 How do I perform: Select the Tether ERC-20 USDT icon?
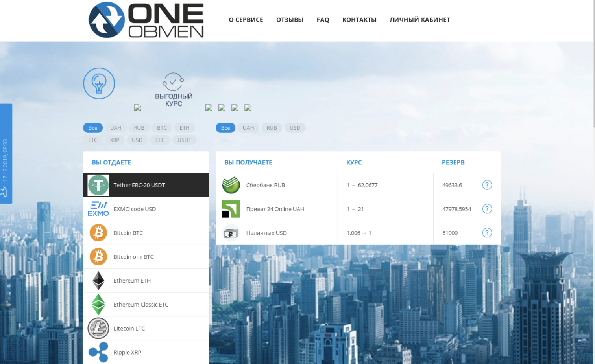coord(98,185)
